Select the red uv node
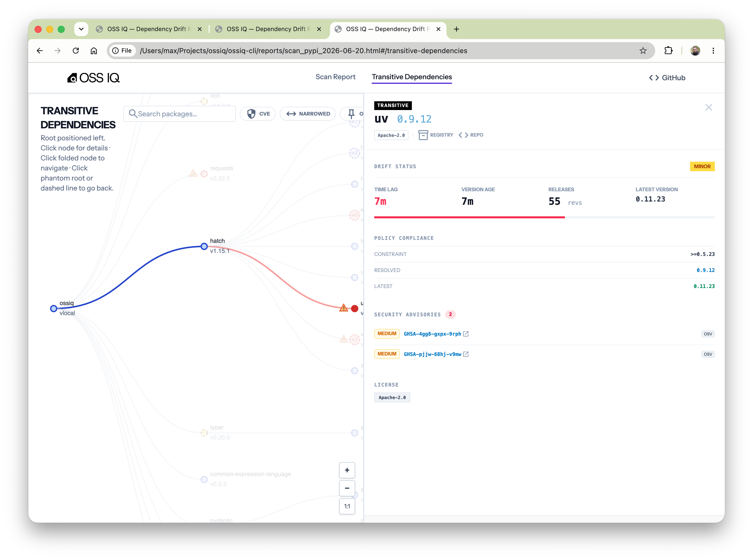Image resolution: width=753 pixels, height=560 pixels. click(x=354, y=309)
